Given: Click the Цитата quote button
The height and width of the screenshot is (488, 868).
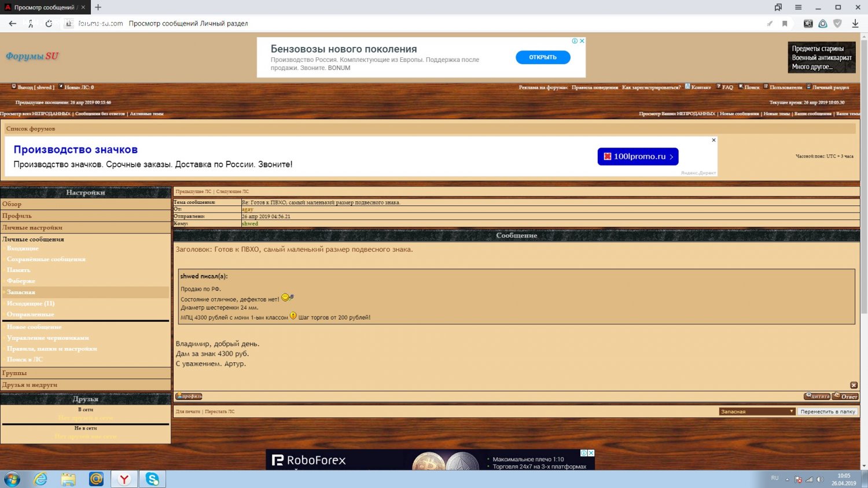Looking at the screenshot, I should (x=817, y=397).
